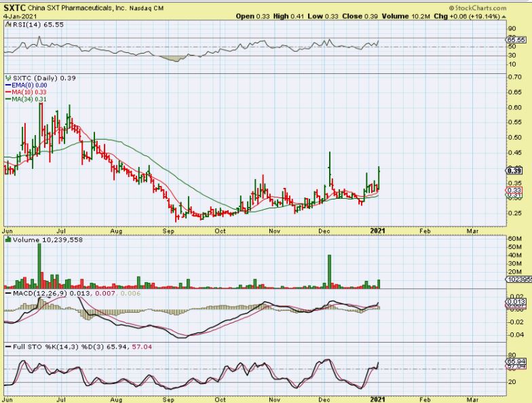Click the 2021 label under the price chart

click(x=377, y=231)
